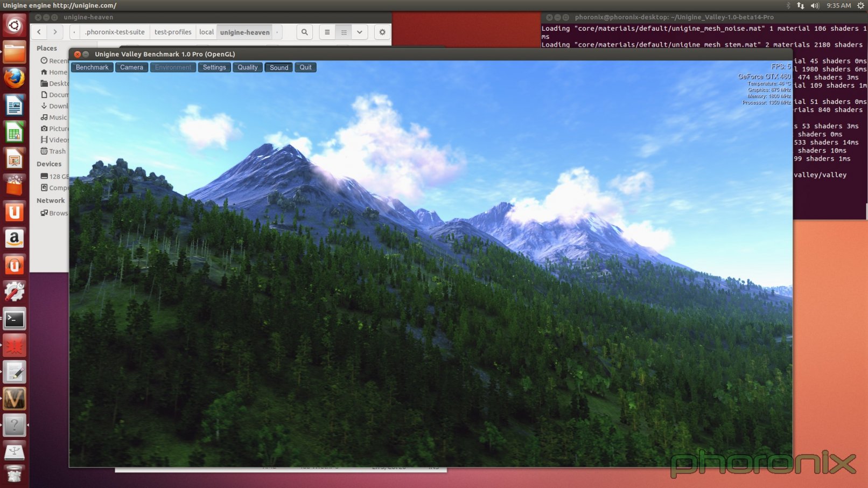Launch Firefox from the launcher
The image size is (868, 488).
(x=15, y=79)
